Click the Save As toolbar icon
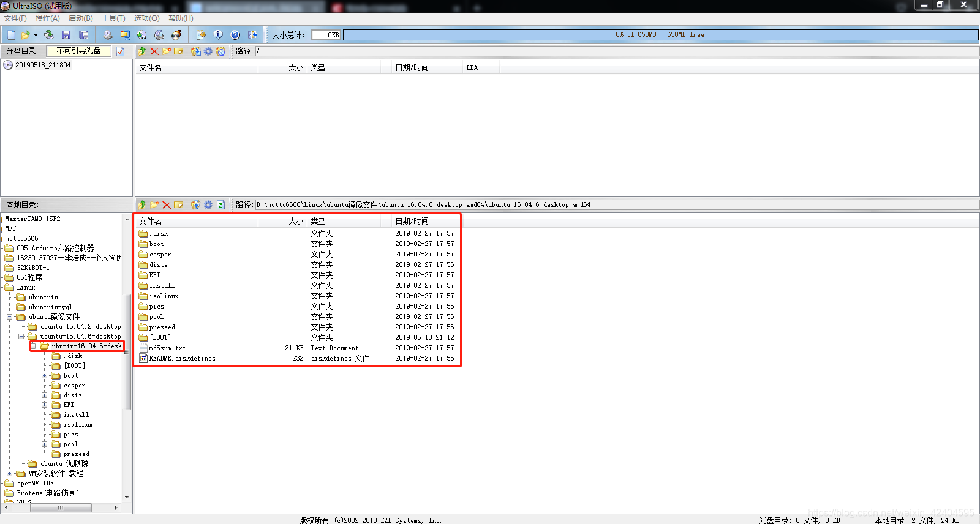The image size is (980, 524). point(83,35)
